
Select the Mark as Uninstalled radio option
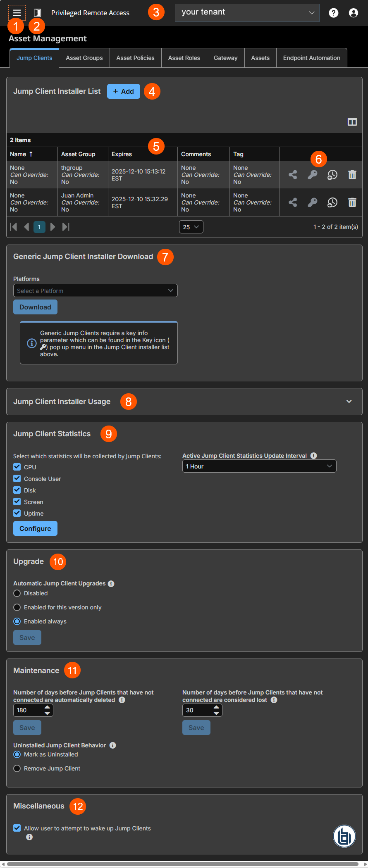click(17, 754)
